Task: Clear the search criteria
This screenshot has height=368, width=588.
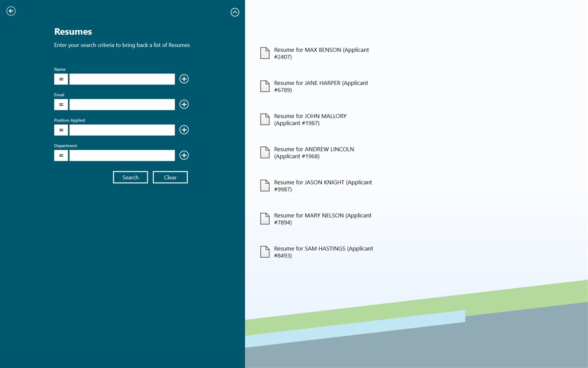Action: click(170, 177)
